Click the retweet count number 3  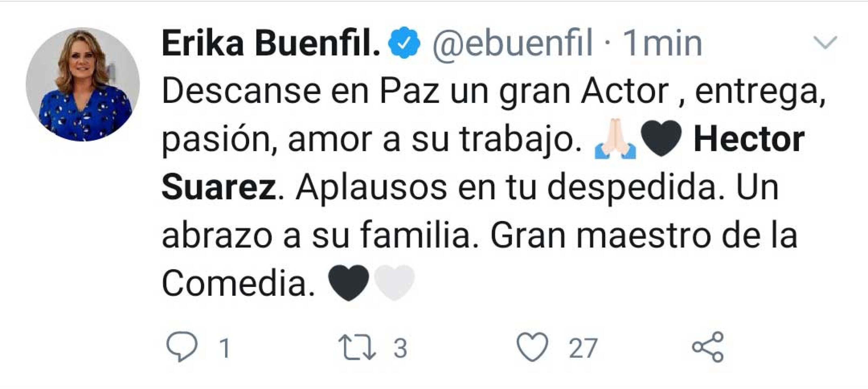tap(400, 348)
